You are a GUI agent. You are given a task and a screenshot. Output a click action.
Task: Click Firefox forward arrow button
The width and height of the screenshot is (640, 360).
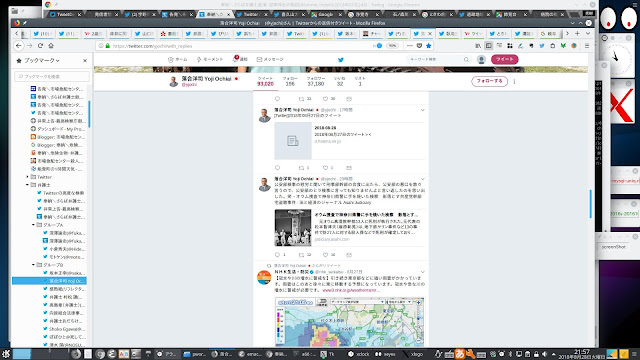(29, 46)
